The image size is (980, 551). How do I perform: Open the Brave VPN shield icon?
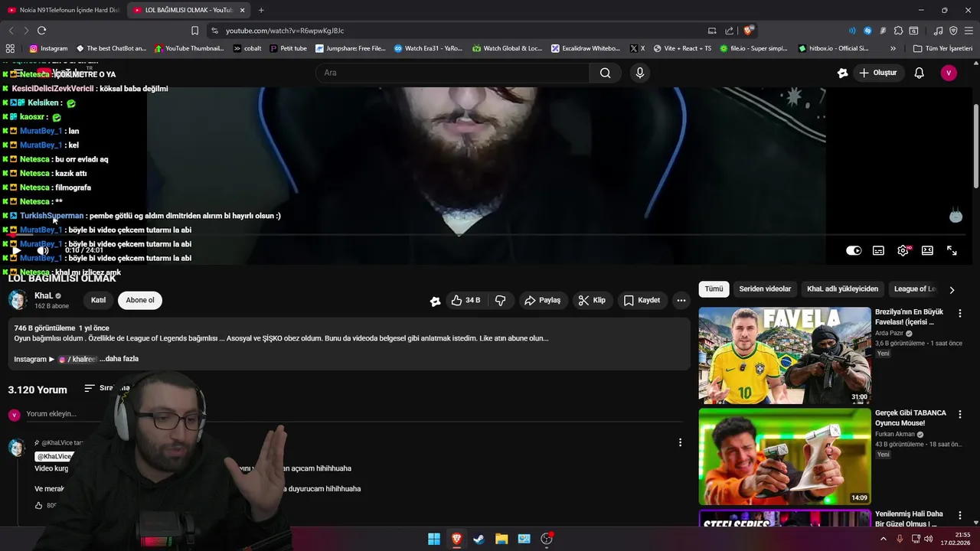click(x=953, y=31)
